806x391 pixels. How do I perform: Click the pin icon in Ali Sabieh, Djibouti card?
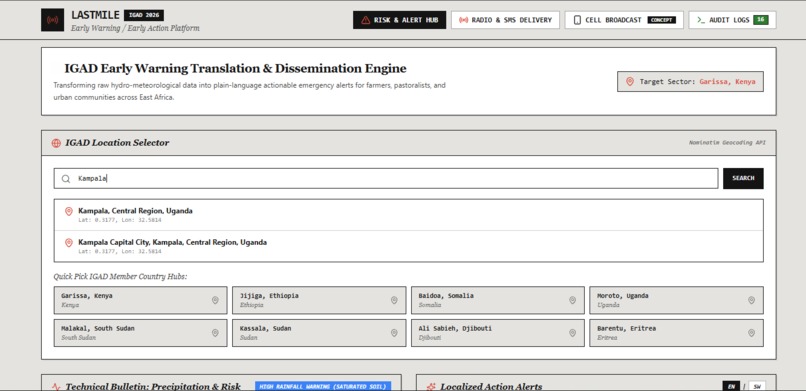[572, 333]
